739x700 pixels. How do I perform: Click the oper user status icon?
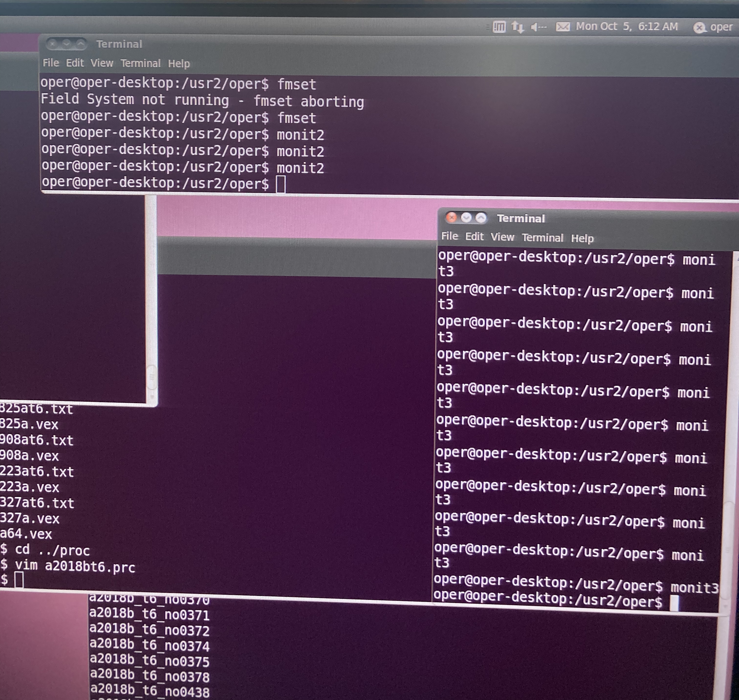click(x=699, y=28)
